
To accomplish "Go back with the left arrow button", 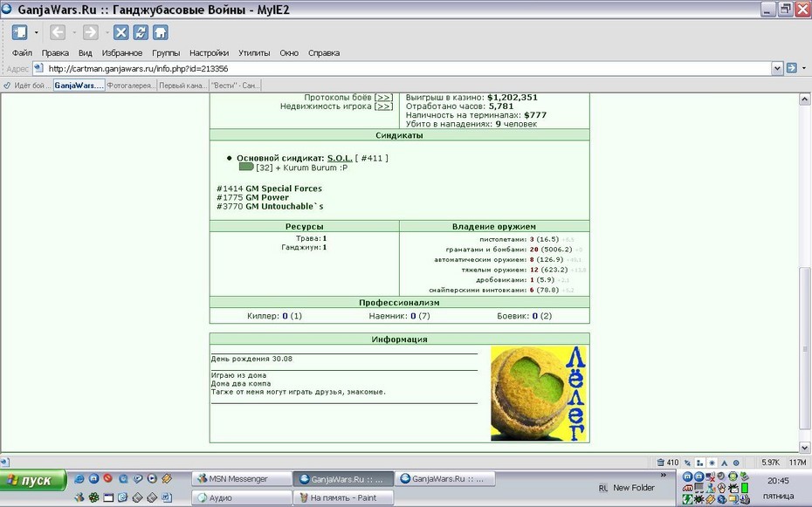I will [58, 32].
